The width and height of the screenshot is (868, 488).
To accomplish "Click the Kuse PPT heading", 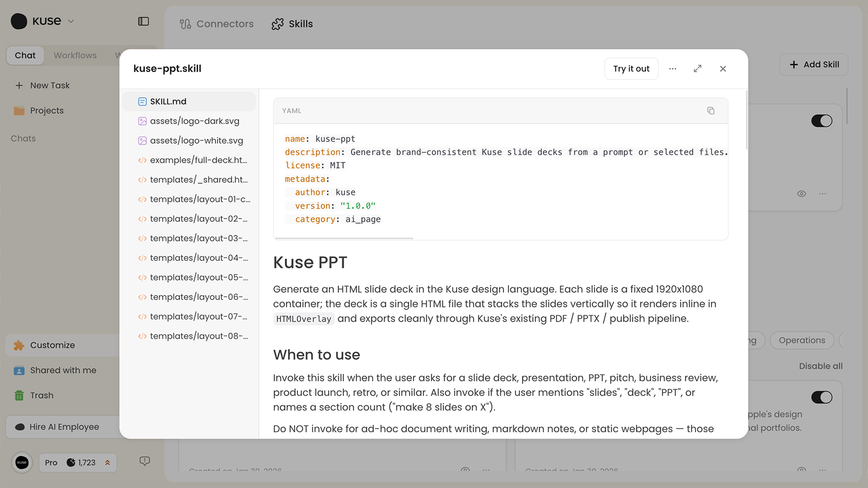I will [310, 262].
